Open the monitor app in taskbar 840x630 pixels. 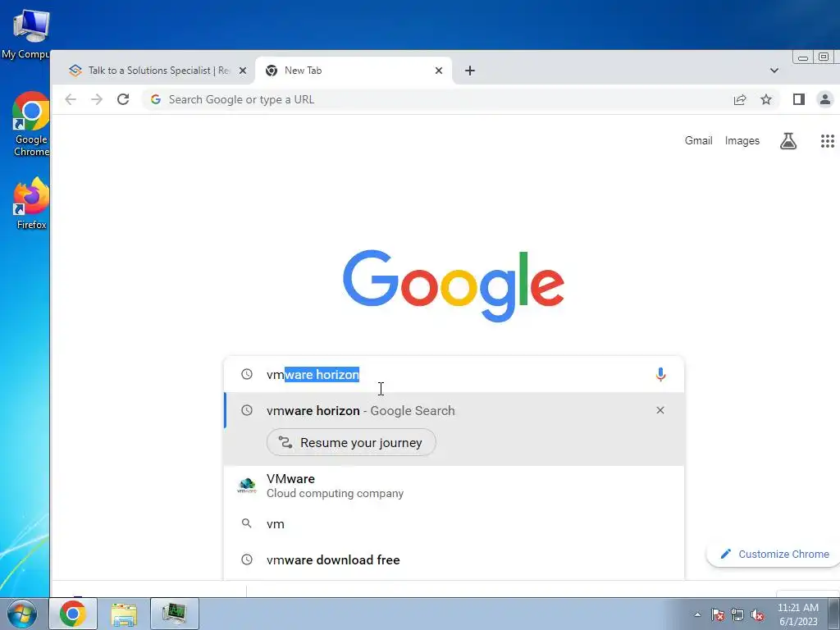[x=175, y=614]
